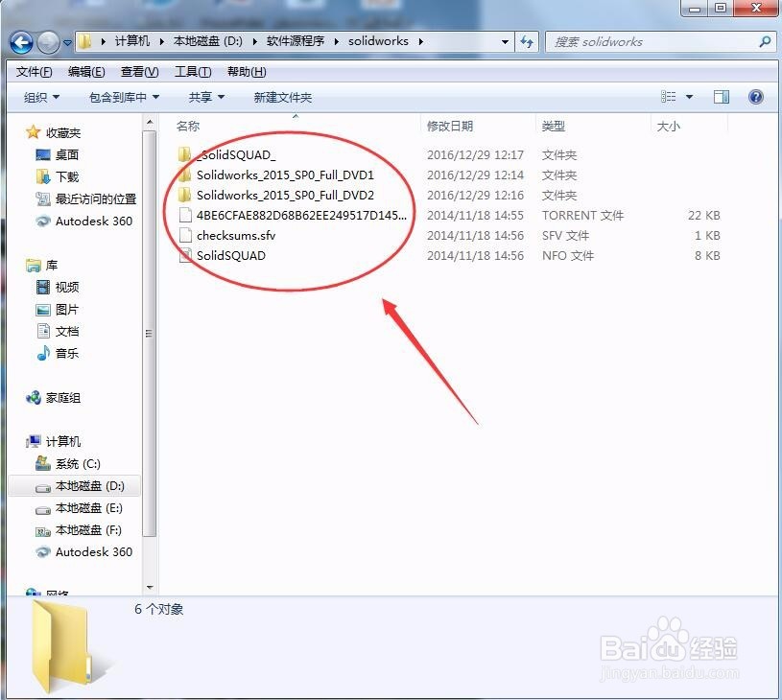Screen dimensions: 782x700
Task: Click the blue help icon
Action: click(755, 97)
